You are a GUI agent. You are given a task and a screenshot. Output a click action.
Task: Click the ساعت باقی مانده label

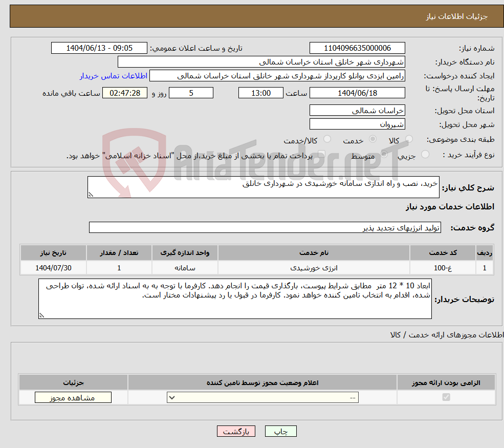point(71,93)
